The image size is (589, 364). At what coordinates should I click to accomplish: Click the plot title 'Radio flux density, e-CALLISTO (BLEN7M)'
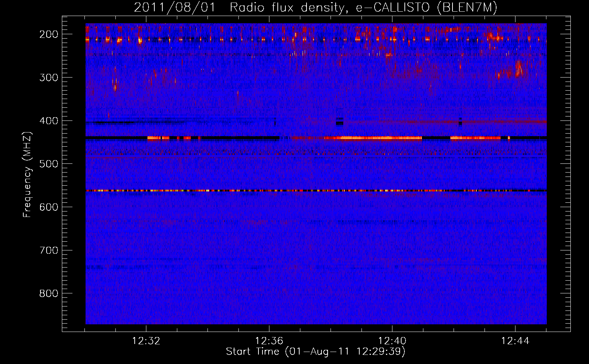363,8
